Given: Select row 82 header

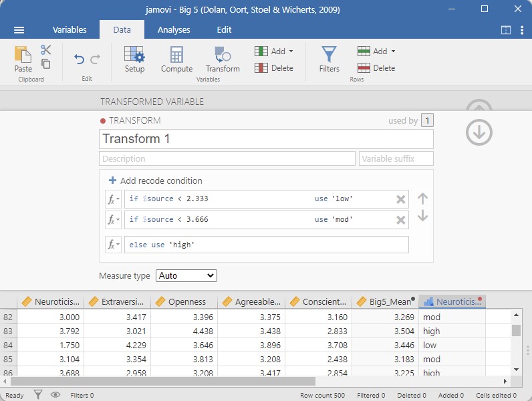Looking at the screenshot, I should click(x=8, y=317).
